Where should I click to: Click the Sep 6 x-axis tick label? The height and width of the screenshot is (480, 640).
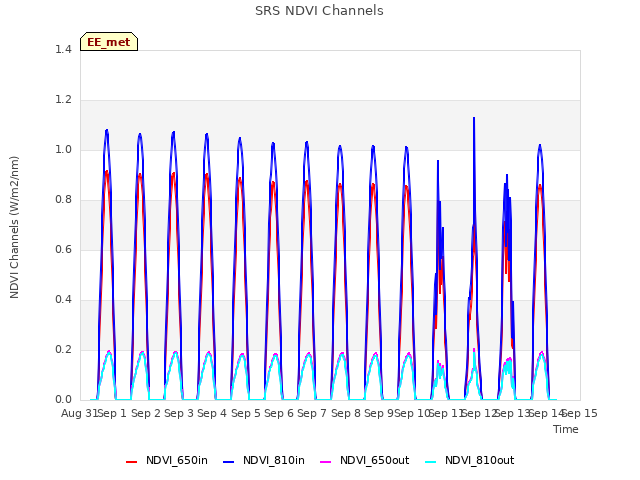279,413
